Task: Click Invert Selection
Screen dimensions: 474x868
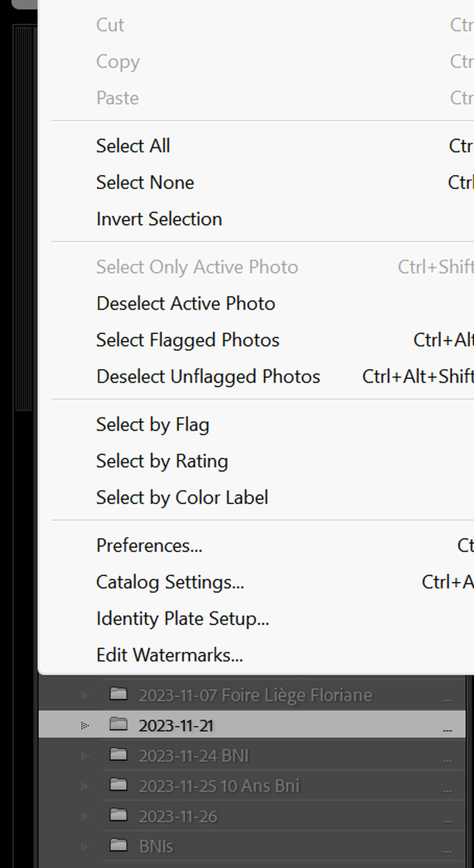Action: point(159,219)
